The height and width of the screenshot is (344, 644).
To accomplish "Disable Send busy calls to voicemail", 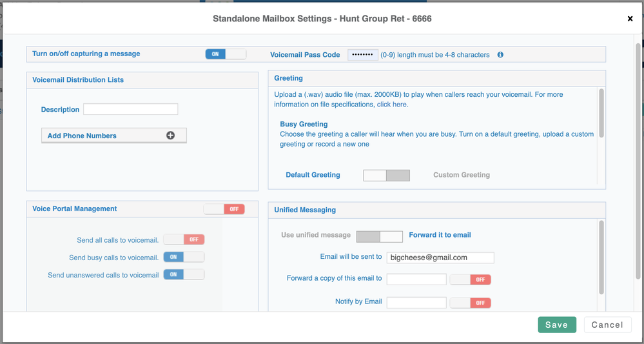I will [184, 258].
